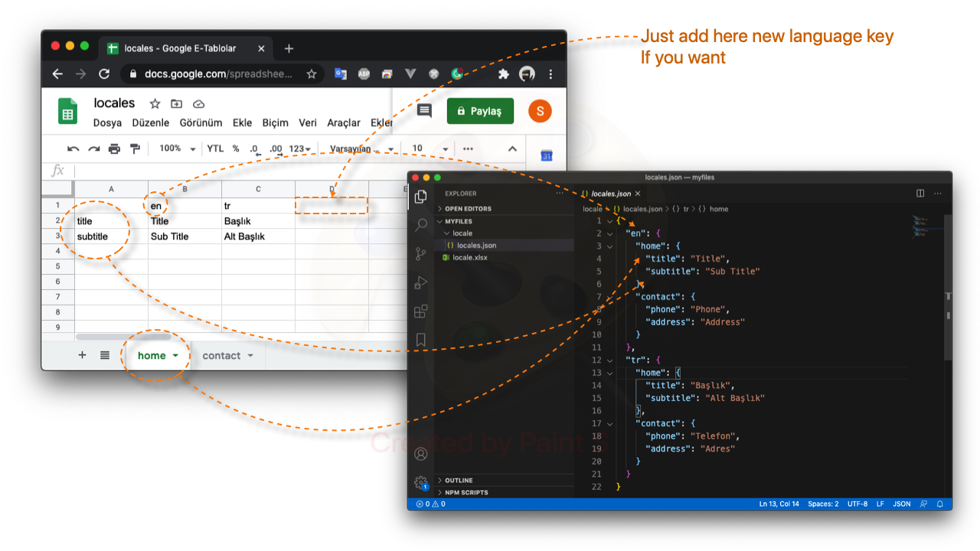
Task: Open editor More Actions ellipsis in VS Code
Action: pyautogui.click(x=937, y=194)
